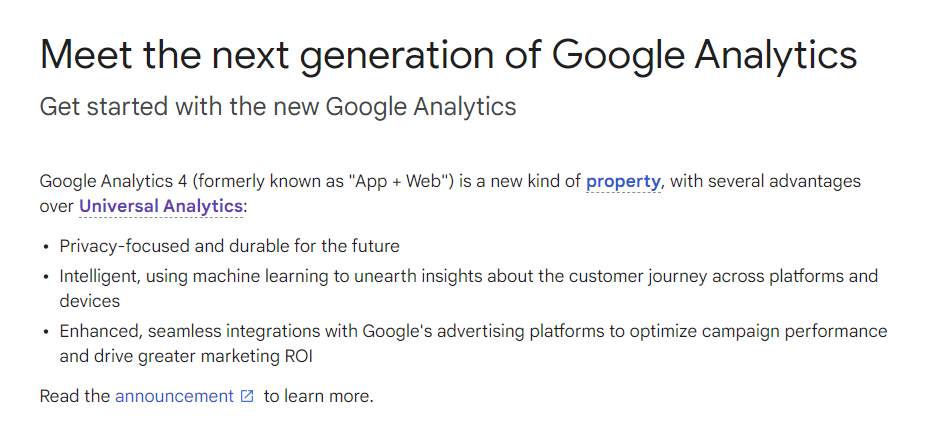This screenshot has height=446, width=932.
Task: Click the 'Meet the next generation' main heading
Action: (x=448, y=54)
